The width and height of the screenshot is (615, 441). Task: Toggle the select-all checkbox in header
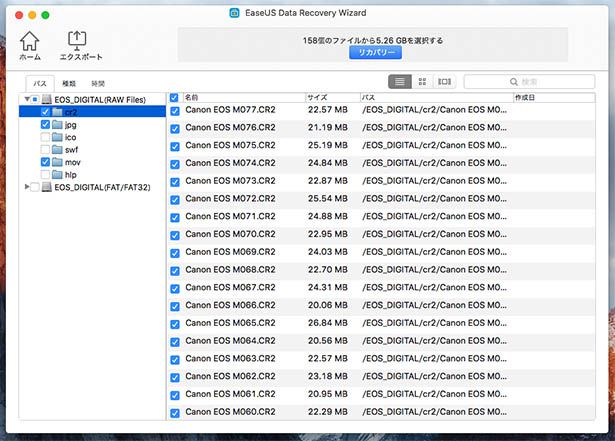click(174, 97)
